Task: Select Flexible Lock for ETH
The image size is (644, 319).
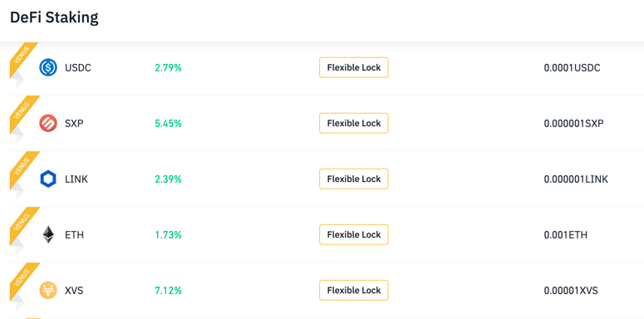Action: coord(354,234)
